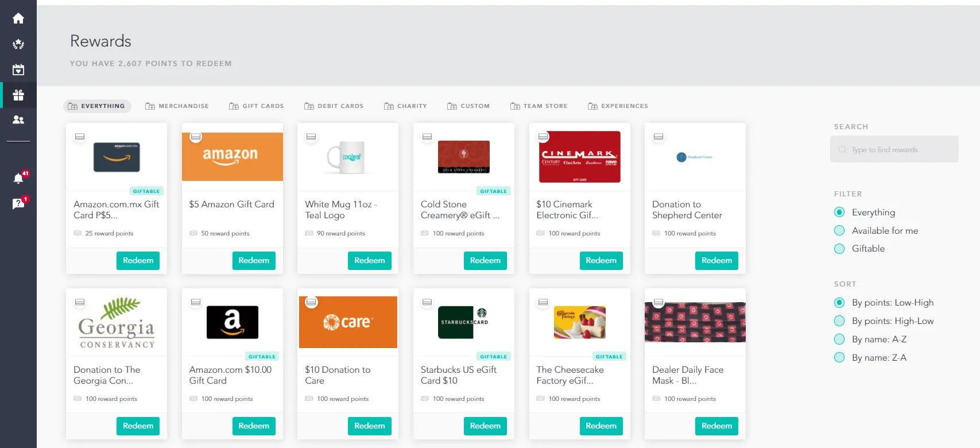Open the Home icon in sidebar

click(x=18, y=18)
